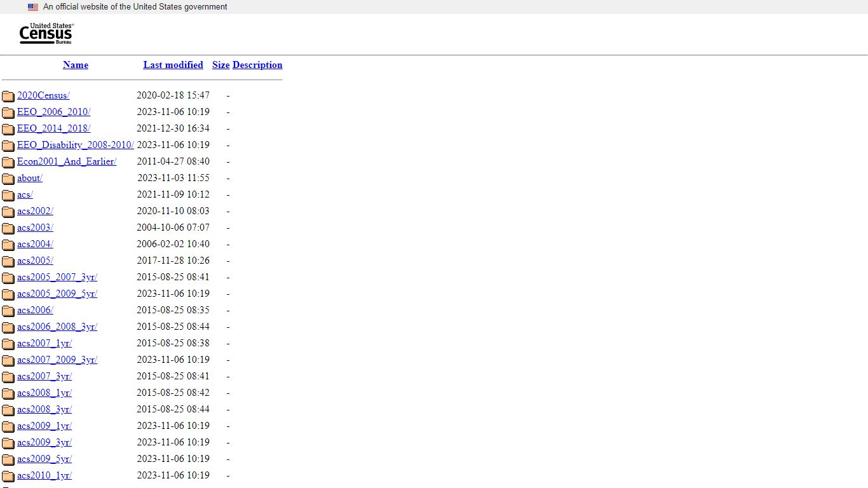Sort listing by Name column header
868x488 pixels.
click(x=76, y=65)
